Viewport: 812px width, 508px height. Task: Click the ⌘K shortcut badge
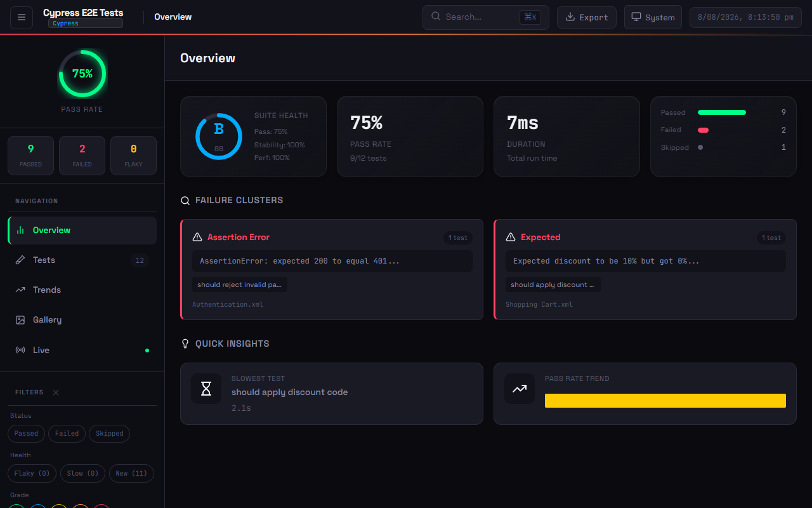click(x=530, y=17)
